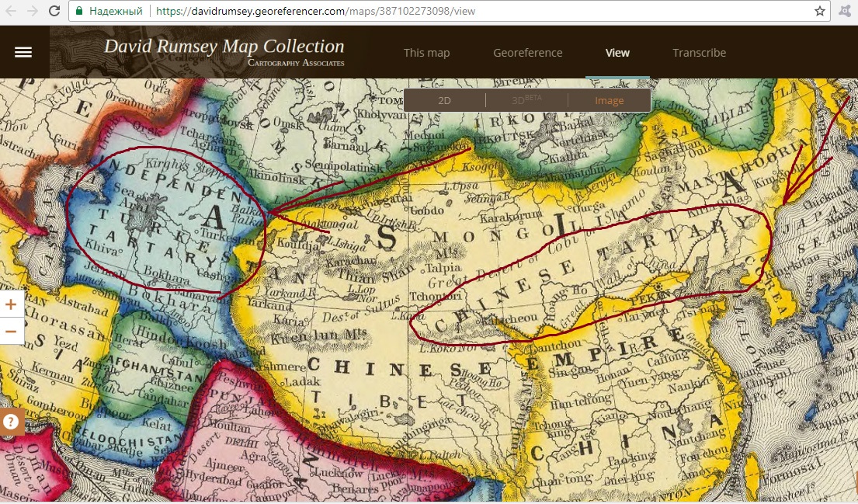Viewport: 858px width, 504px height.
Task: Bookmark page with star icon
Action: pos(820,11)
